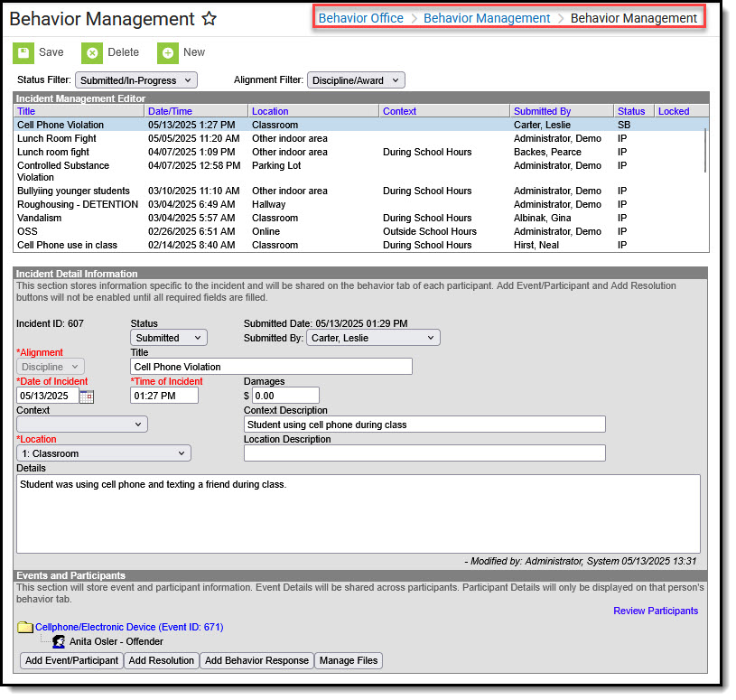The width and height of the screenshot is (736, 700).
Task: Open the Date of Incident calendar picker
Action: click(87, 396)
